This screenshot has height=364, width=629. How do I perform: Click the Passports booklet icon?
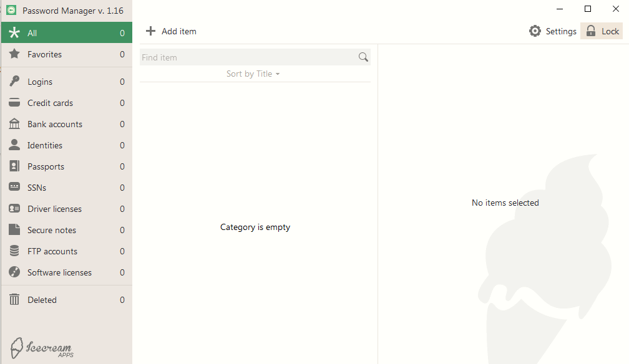point(14,166)
